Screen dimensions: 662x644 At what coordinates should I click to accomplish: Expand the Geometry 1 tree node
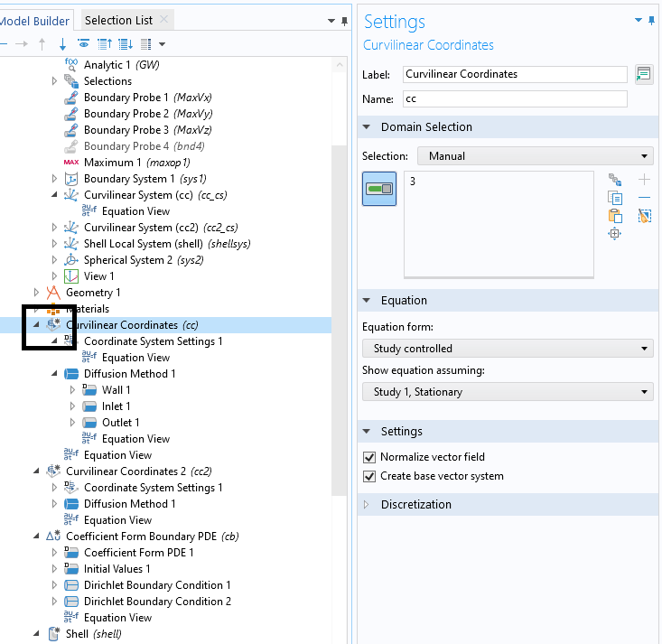[36, 293]
